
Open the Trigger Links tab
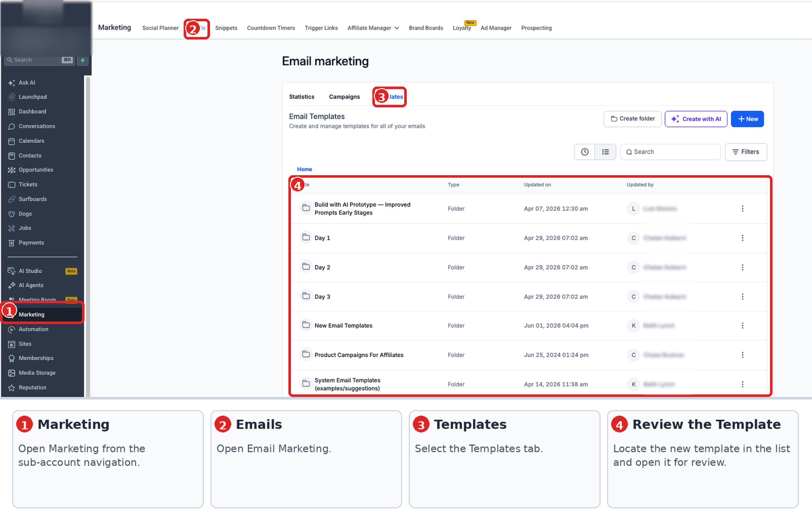click(321, 28)
